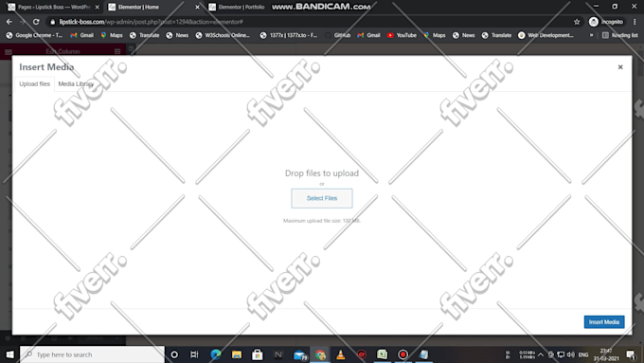Viewport: 644px width, 363px height.
Task: Open the Web Development bookmark
Action: pyautogui.click(x=546, y=35)
